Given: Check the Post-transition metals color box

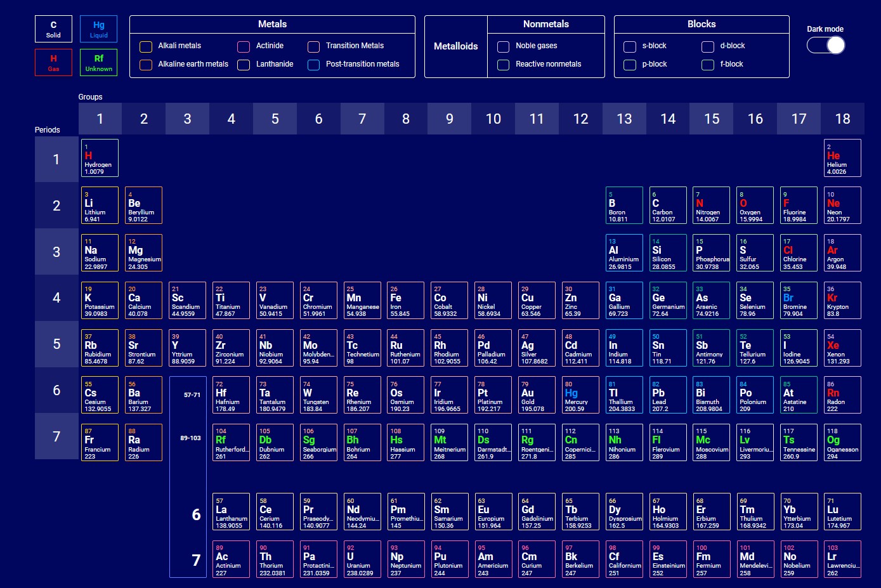Looking at the screenshot, I should (x=313, y=65).
